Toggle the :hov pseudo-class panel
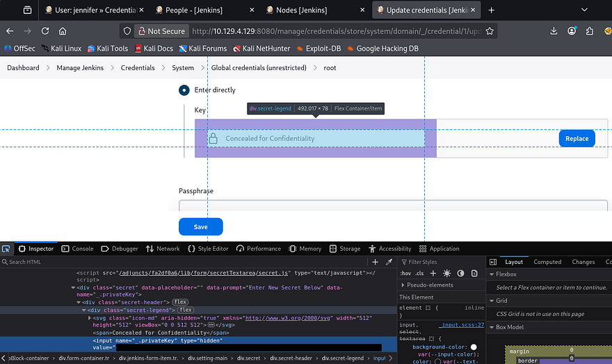Image resolution: width=612 pixels, height=364 pixels. pyautogui.click(x=405, y=274)
